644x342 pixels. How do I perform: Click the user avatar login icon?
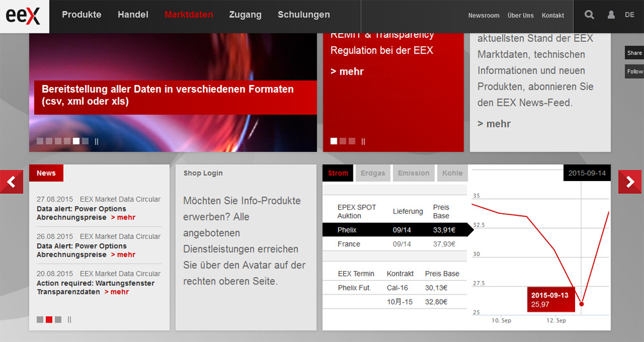pos(611,15)
